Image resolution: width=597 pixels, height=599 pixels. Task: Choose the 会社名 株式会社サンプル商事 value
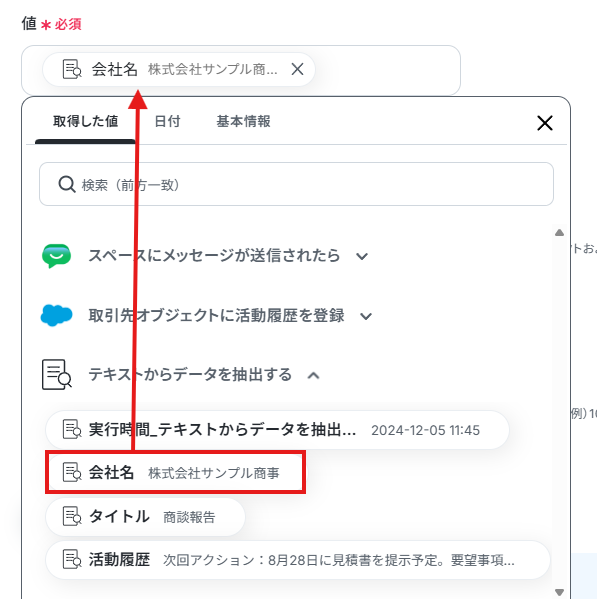175,473
